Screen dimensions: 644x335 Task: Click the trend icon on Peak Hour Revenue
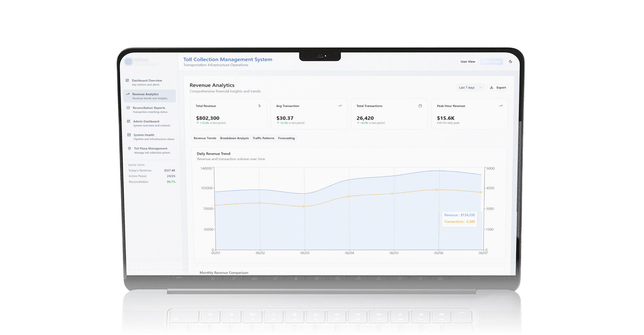coord(500,106)
